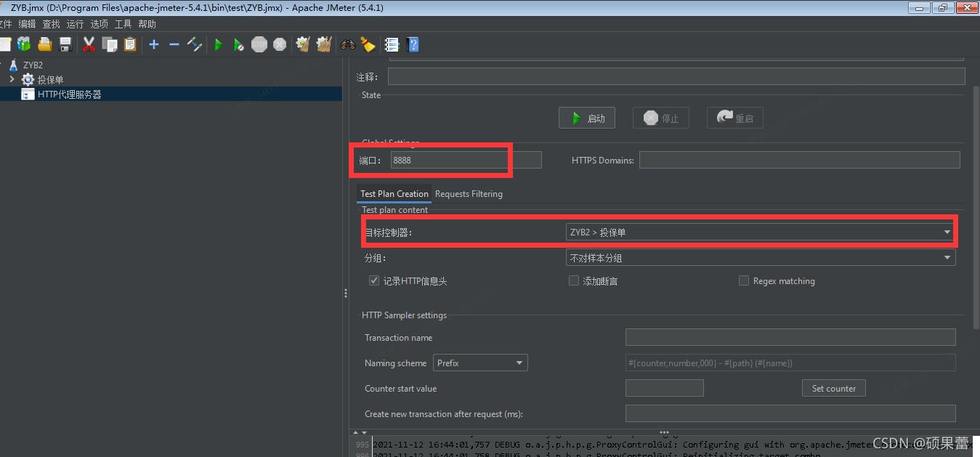The height and width of the screenshot is (457, 980).
Task: Open the 分组 dropdown showing 不对样本分组
Action: coord(761,257)
